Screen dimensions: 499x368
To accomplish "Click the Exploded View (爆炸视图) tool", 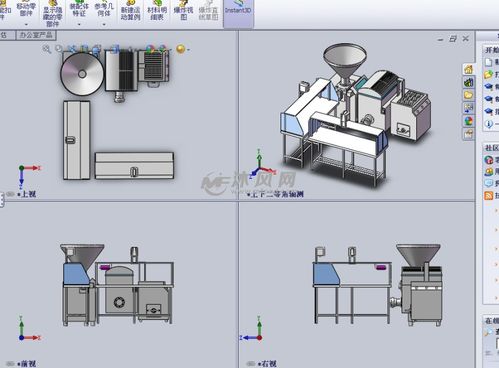I will pos(183,11).
